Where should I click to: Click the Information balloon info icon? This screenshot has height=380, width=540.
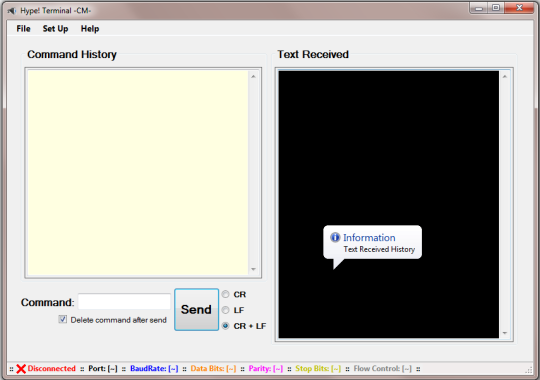(x=335, y=237)
